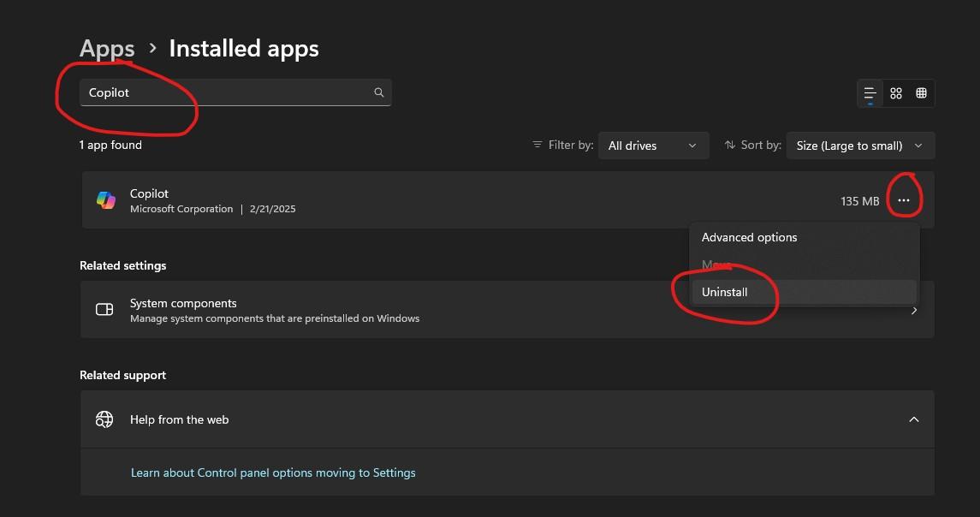Viewport: 980px width, 517px height.
Task: Select the Copilot app list entry
Action: click(508, 200)
